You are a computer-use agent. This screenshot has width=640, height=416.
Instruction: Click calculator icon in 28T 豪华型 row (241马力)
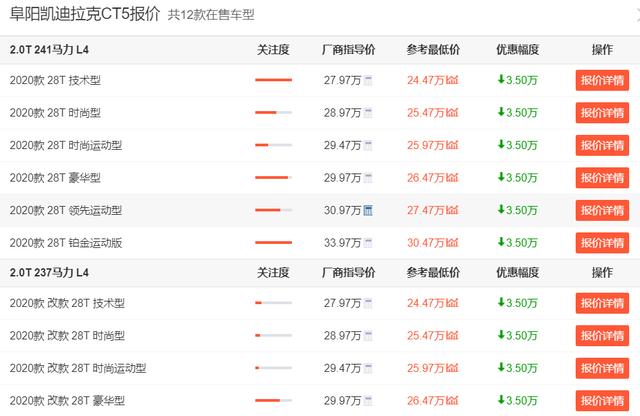[x=368, y=178]
